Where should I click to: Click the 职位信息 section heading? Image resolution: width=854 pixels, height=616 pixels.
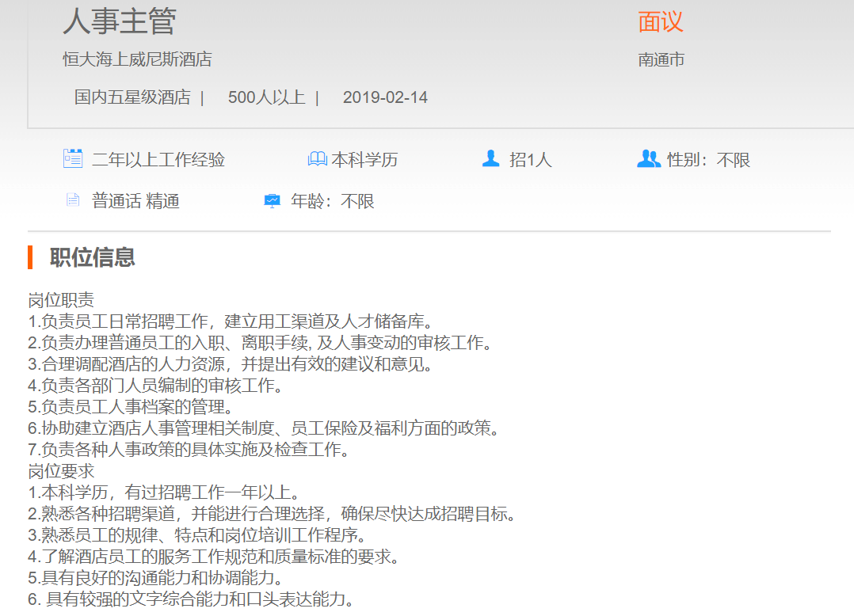point(92,257)
